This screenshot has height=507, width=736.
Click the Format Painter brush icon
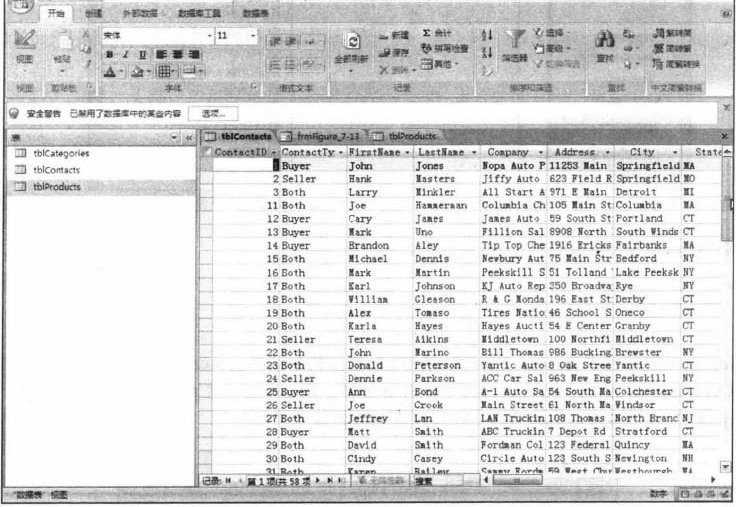87,63
